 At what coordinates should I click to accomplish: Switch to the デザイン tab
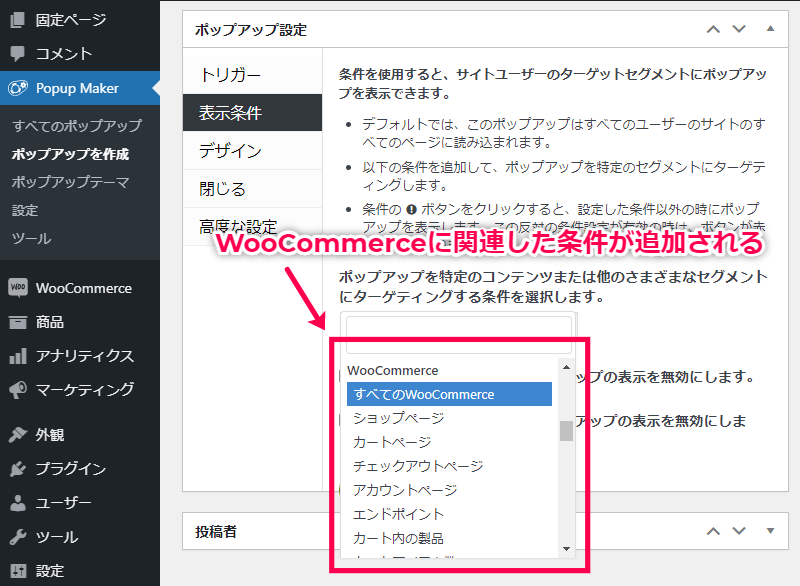(253, 150)
